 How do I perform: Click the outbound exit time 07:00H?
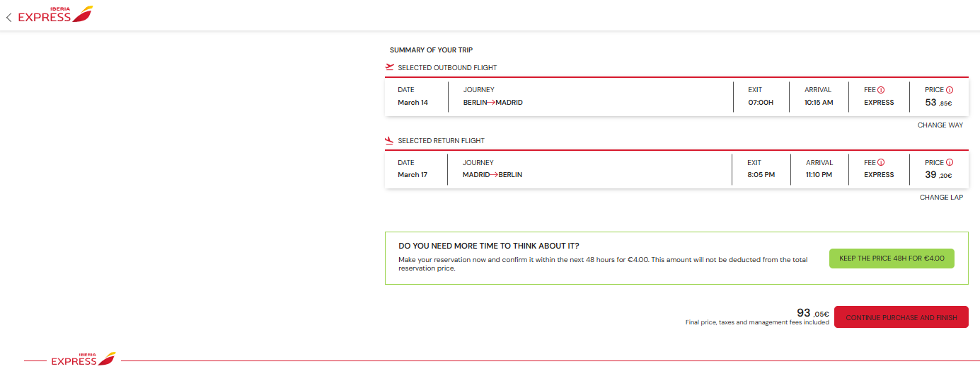[761, 103]
